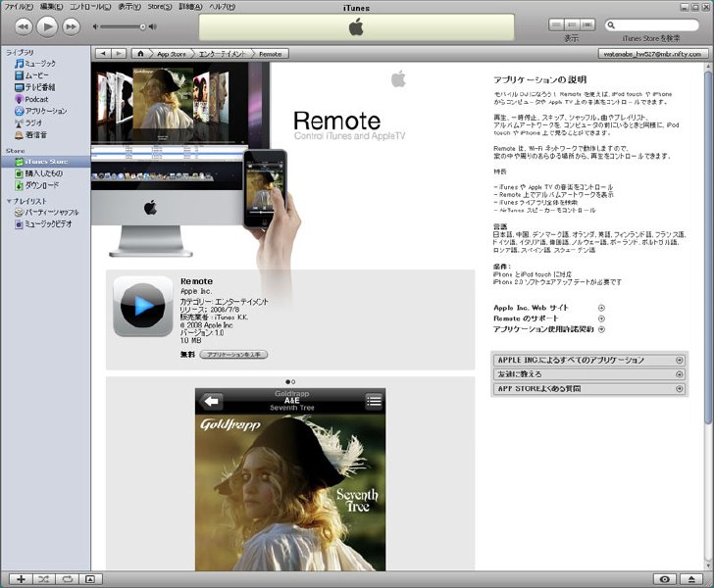Open アプリケーション in the sidebar
714x588 pixels.
pyautogui.click(x=40, y=111)
